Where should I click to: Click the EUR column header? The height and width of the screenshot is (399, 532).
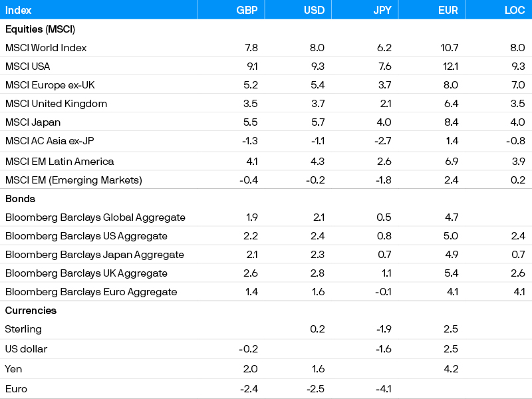click(448, 10)
